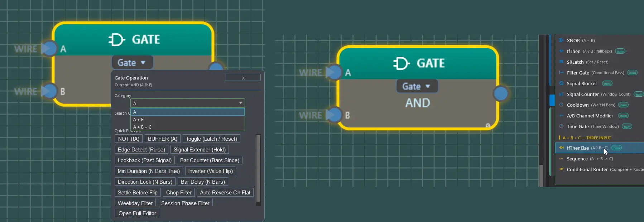Select XNOR (A = B) operation
This screenshot has width=644, height=222.
point(599,40)
